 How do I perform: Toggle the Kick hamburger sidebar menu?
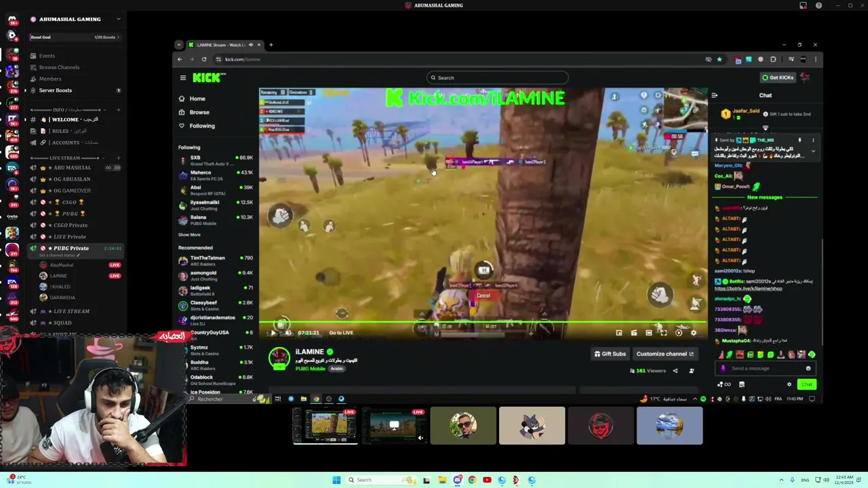point(182,78)
